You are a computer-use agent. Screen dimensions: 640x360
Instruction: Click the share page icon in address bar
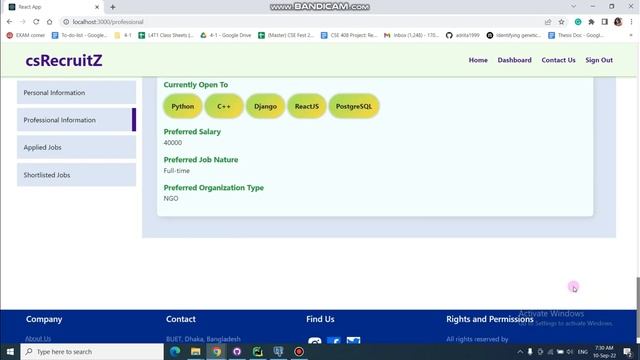548,22
